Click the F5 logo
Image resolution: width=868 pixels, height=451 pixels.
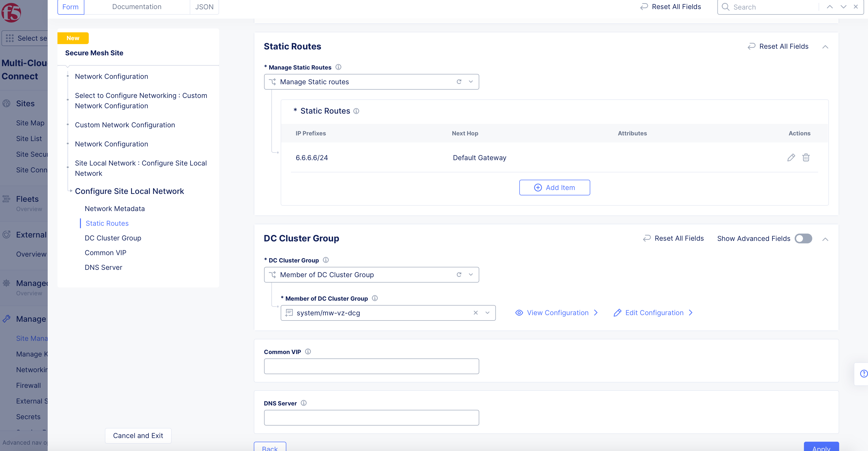(x=11, y=12)
